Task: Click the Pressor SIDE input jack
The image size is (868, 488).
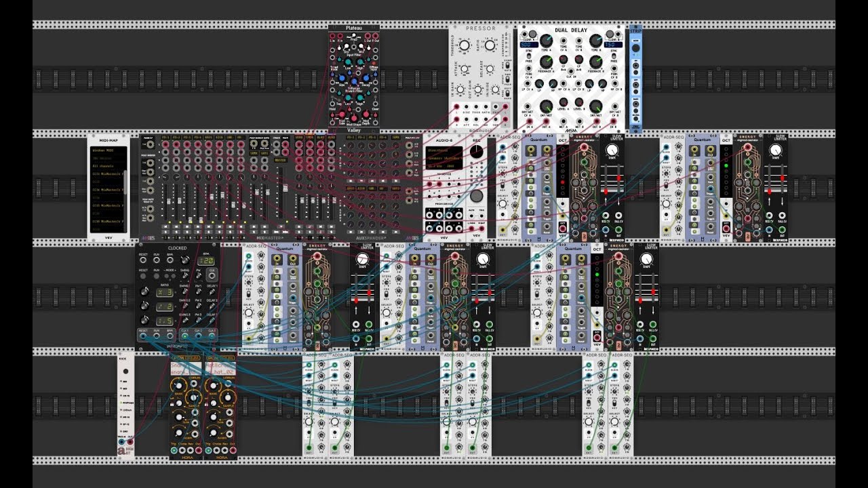Action: (x=467, y=106)
